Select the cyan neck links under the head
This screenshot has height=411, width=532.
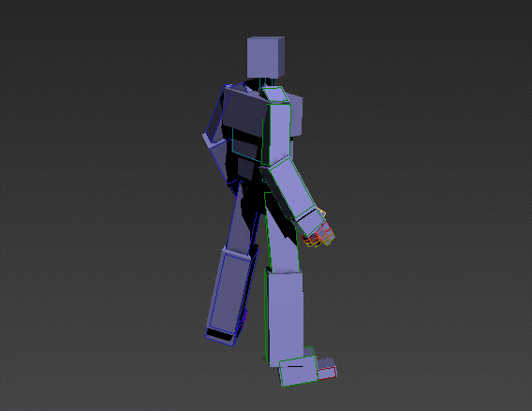(266, 83)
